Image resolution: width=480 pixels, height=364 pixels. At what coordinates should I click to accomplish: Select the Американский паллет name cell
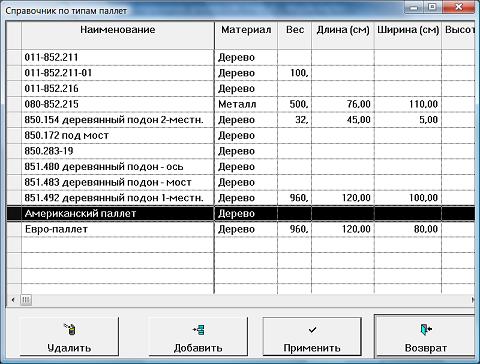click(118, 213)
